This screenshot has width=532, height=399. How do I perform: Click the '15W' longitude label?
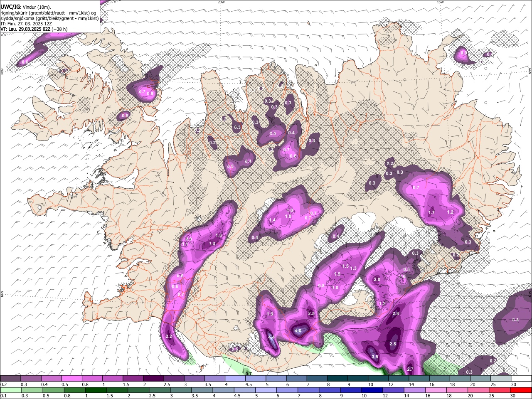click(440, 2)
